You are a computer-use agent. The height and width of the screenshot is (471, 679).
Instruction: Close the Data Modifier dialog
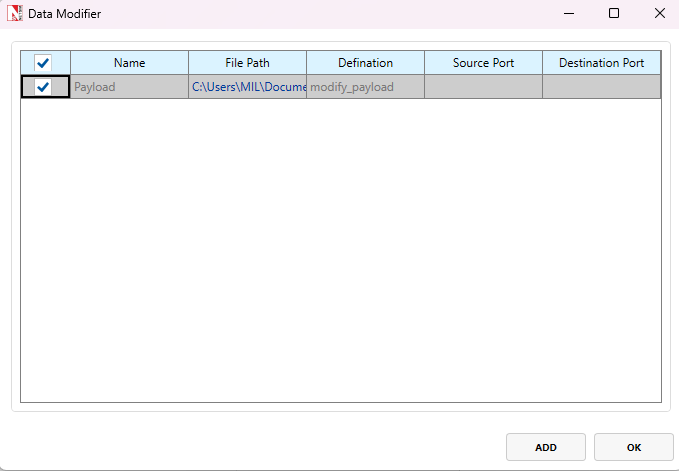click(x=659, y=14)
